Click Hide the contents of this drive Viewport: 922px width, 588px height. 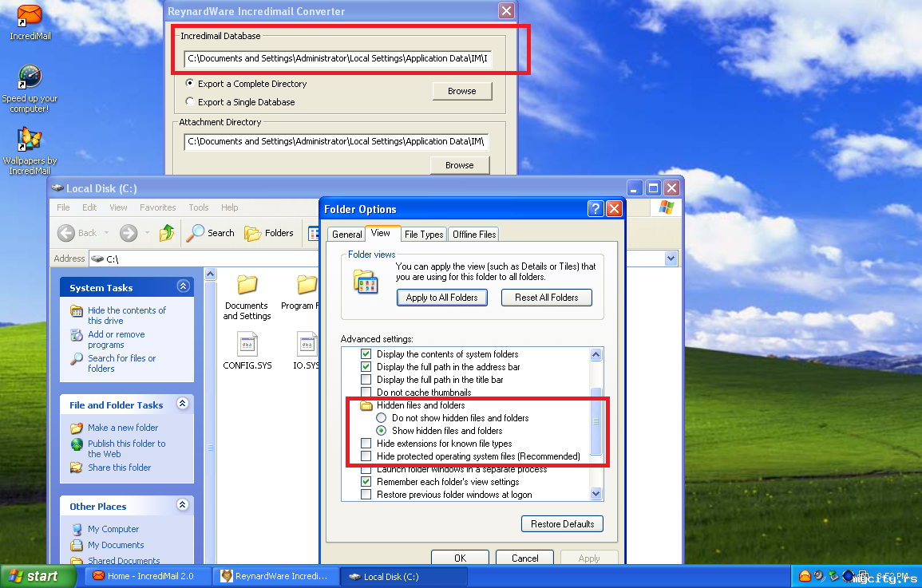point(126,315)
